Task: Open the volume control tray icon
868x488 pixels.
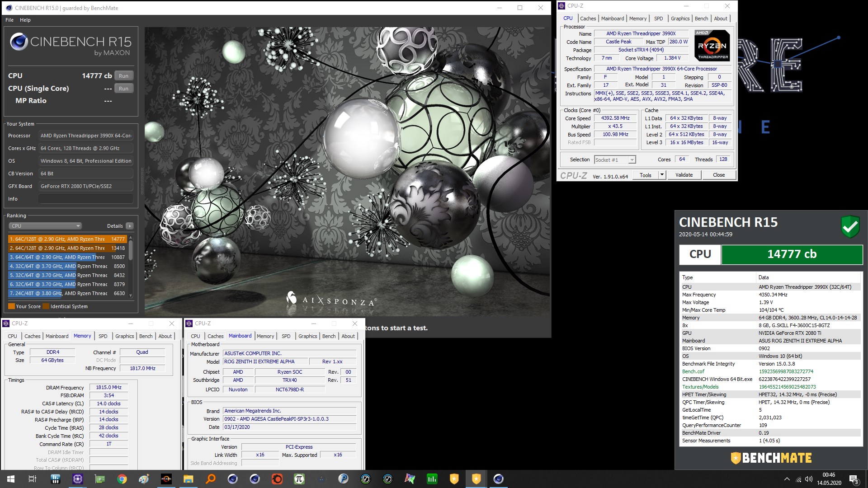Action: 809,479
